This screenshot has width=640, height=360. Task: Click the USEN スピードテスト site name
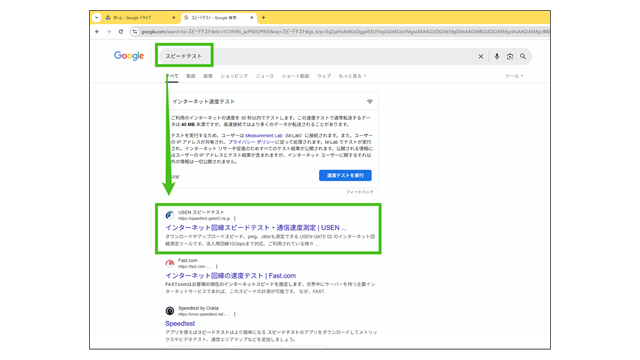[201, 212]
